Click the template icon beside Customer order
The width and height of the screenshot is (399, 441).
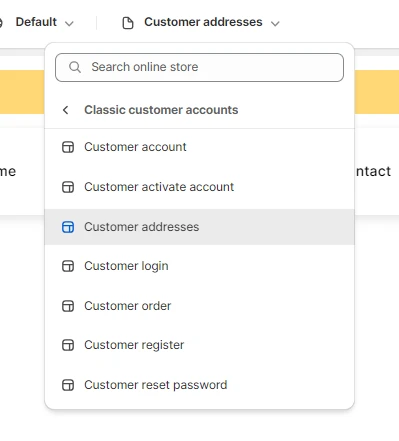click(x=68, y=306)
